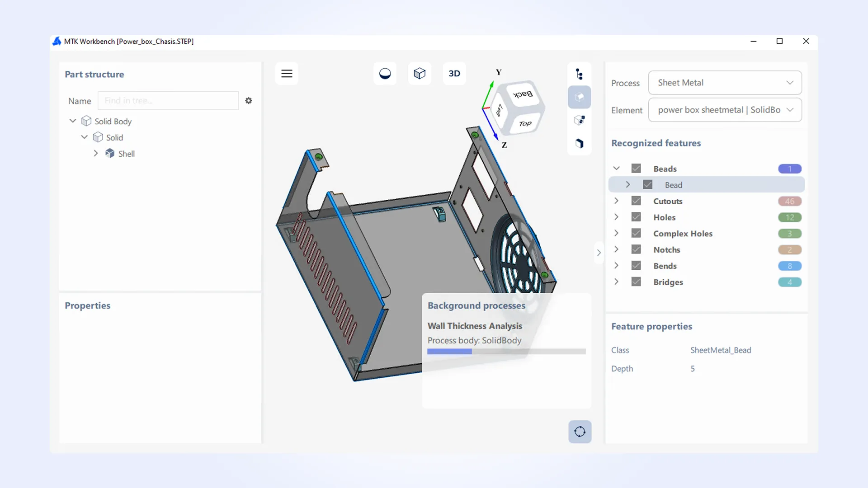Click the body selection cube icon
Viewport: 868px width, 488px height.
coord(579,120)
